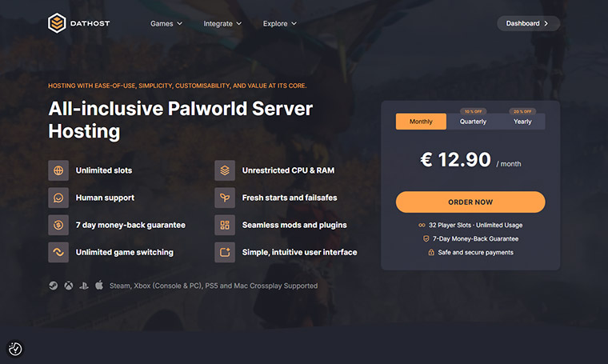Open the Integrate dropdown menu
This screenshot has width=608, height=364.
(222, 24)
